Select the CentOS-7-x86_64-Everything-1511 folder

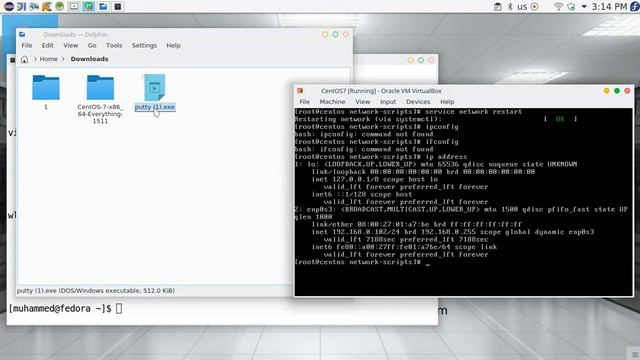100,87
